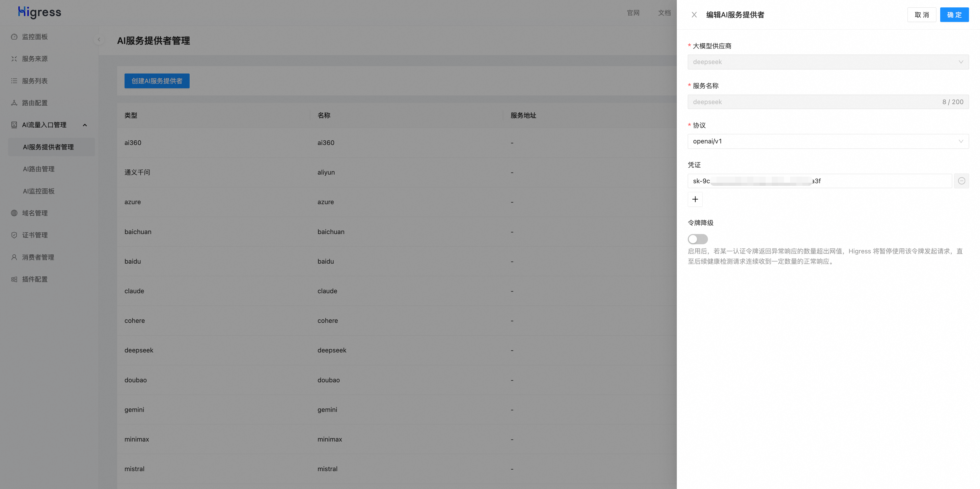The width and height of the screenshot is (980, 489).
Task: Click the route config icon (路由配置)
Action: (x=14, y=103)
